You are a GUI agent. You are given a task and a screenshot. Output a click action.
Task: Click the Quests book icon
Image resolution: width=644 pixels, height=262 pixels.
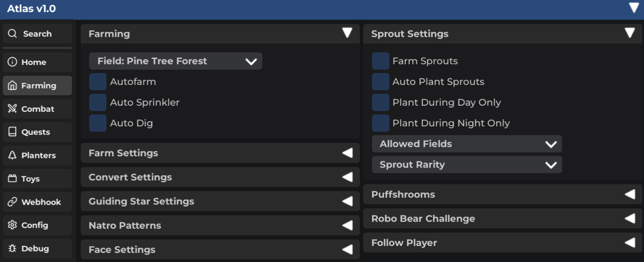tap(13, 132)
